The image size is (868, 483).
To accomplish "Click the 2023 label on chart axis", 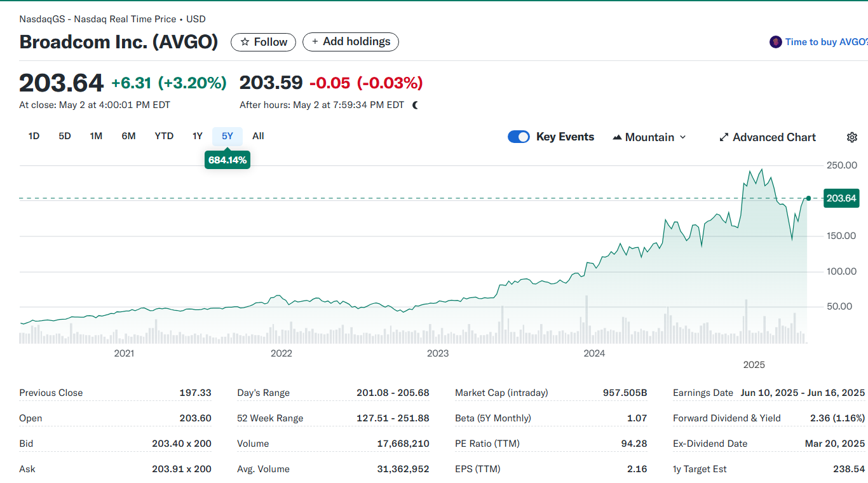I will [x=438, y=353].
